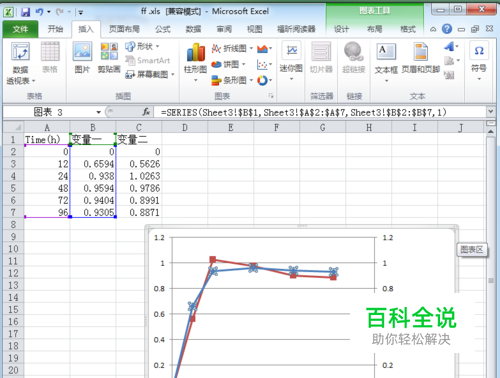Screen dimensions: 500x378
Task: Open the Shapes (形状) gallery
Action: pos(143,46)
